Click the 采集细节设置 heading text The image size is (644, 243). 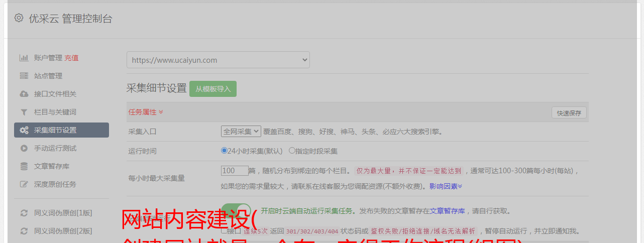[157, 88]
